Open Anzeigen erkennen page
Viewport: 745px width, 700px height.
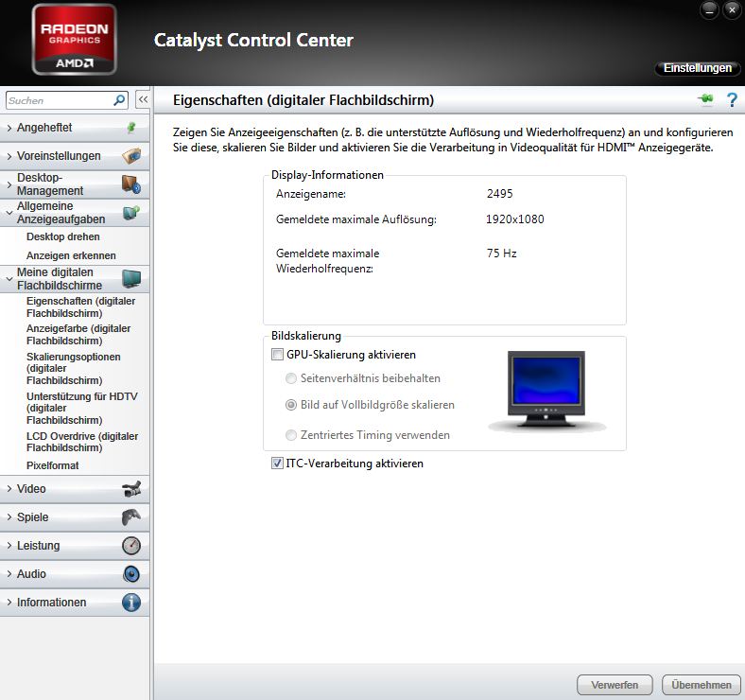[x=71, y=255]
